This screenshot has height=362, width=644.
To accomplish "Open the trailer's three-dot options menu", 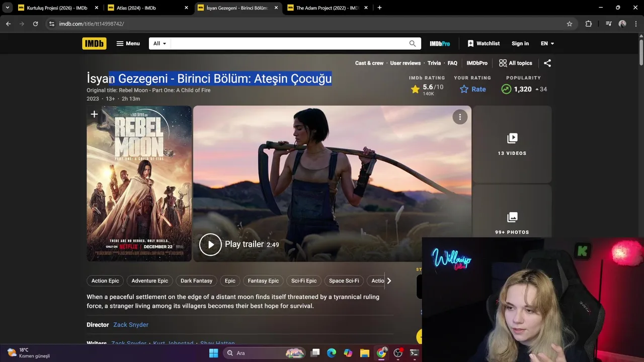I will click(460, 117).
